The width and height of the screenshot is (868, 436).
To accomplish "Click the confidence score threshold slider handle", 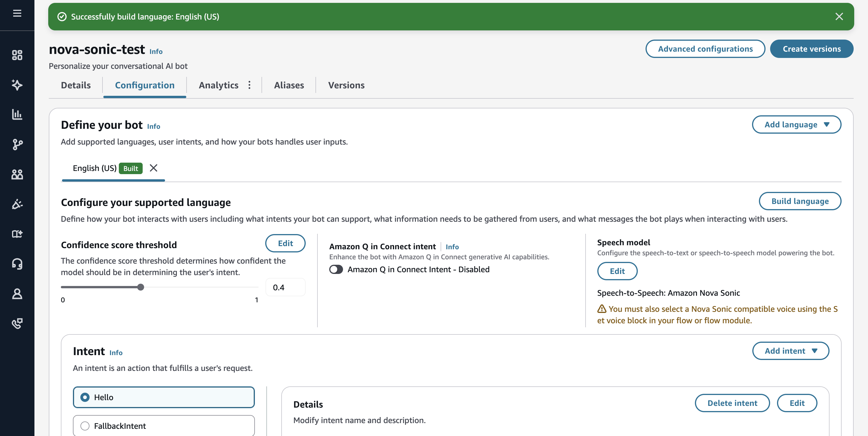I will click(141, 287).
